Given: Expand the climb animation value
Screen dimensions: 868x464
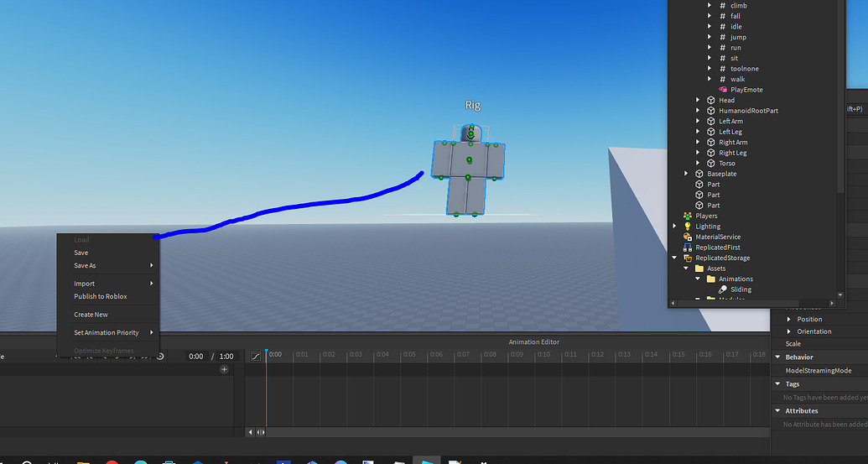Looking at the screenshot, I should tap(709, 6).
